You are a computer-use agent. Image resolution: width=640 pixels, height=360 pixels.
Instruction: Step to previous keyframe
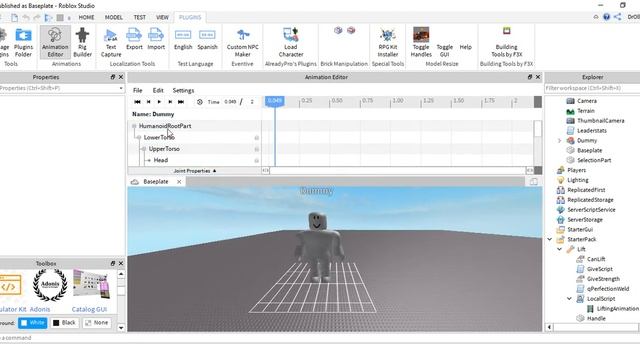click(x=149, y=102)
